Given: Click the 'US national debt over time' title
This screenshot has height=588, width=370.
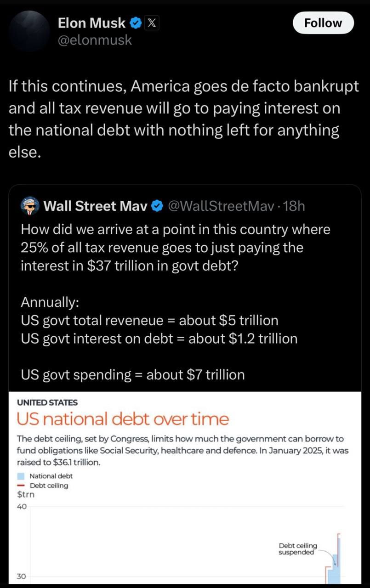Looking at the screenshot, I should click(123, 419).
